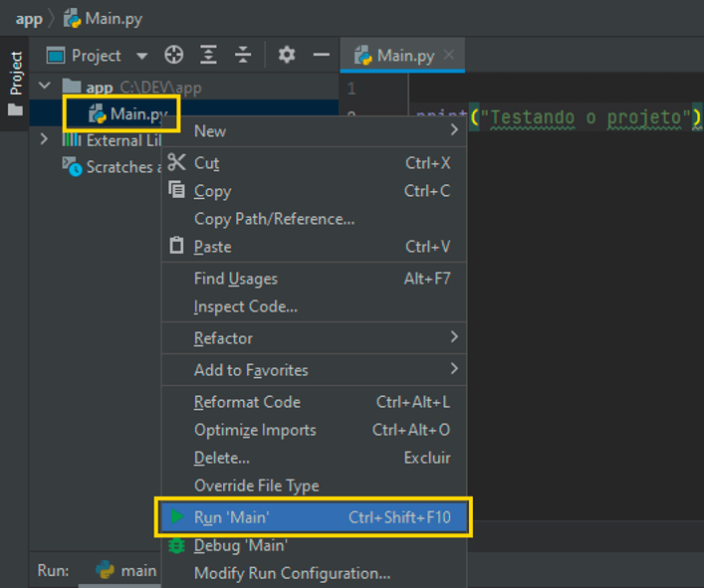Open the New submenu
The height and width of the screenshot is (588, 704).
click(314, 131)
